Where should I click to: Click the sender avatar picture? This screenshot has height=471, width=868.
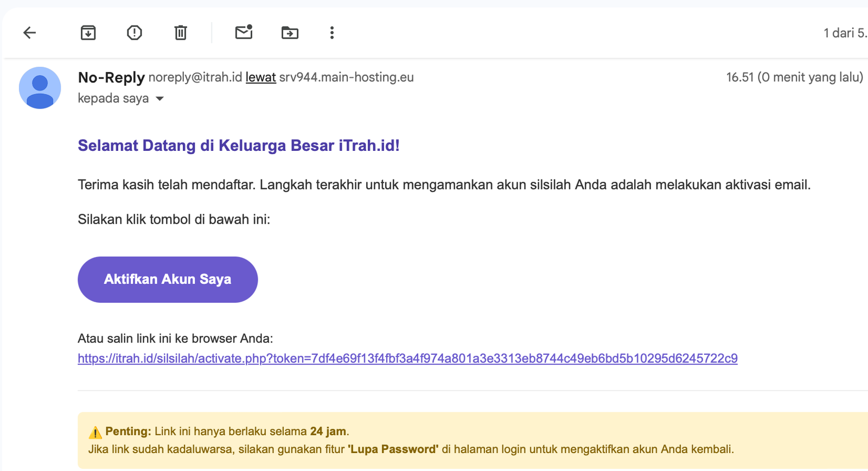pyautogui.click(x=40, y=88)
